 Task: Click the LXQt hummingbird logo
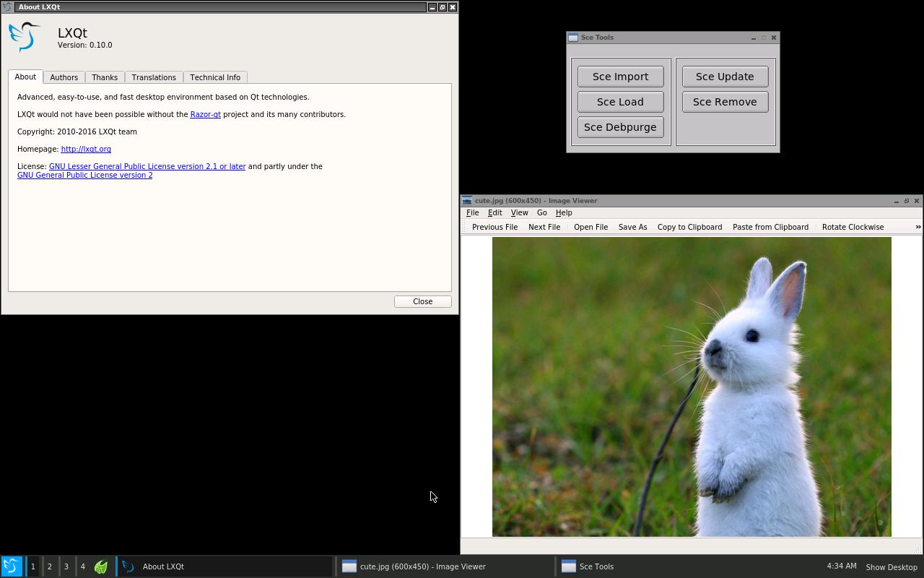pos(25,37)
